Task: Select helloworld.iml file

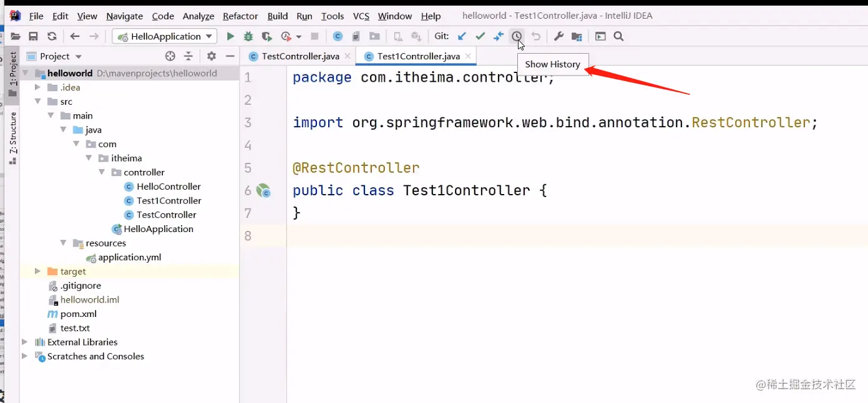Action: (84, 299)
